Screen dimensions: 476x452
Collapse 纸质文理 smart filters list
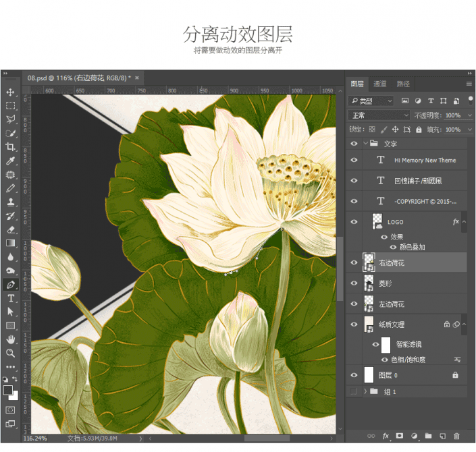(x=464, y=324)
